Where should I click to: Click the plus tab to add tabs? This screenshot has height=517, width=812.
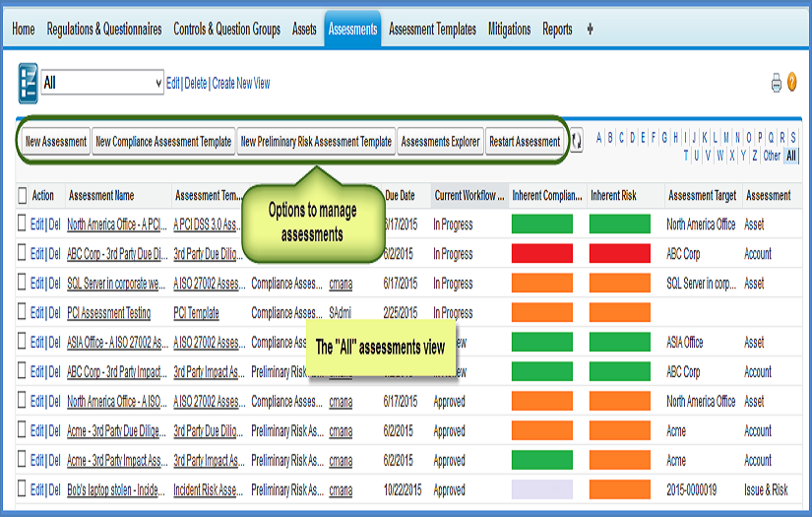tap(590, 29)
